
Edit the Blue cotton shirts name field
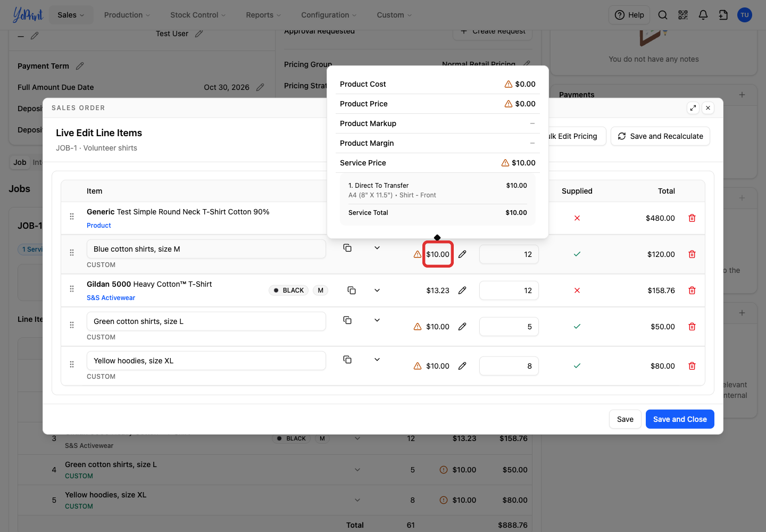pos(206,249)
